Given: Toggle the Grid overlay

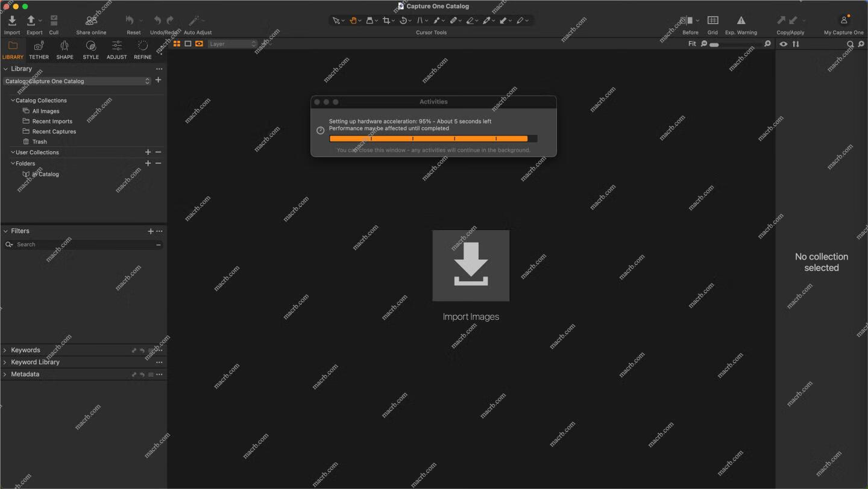Looking at the screenshot, I should (712, 20).
